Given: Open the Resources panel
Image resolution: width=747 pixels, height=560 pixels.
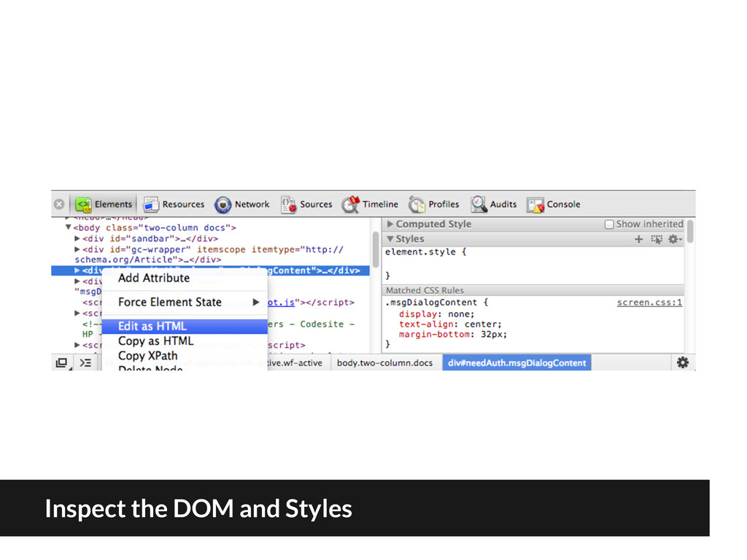Looking at the screenshot, I should (174, 204).
